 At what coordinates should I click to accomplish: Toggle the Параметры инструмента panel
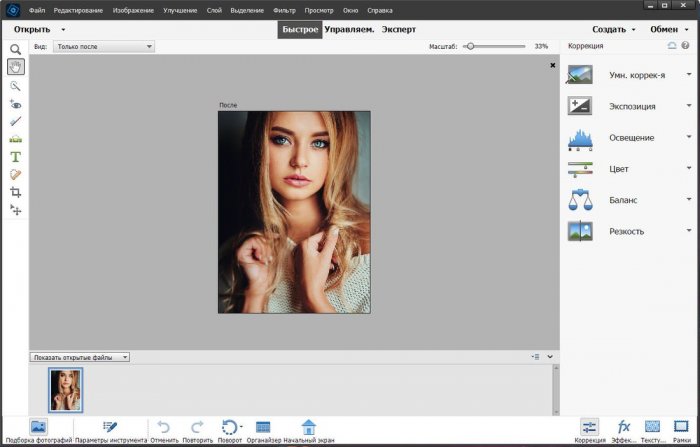110,427
